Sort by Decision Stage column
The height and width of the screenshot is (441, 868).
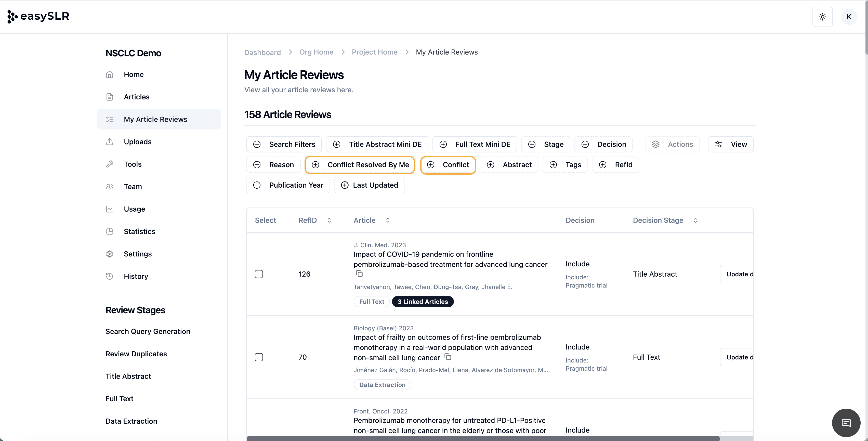(695, 220)
